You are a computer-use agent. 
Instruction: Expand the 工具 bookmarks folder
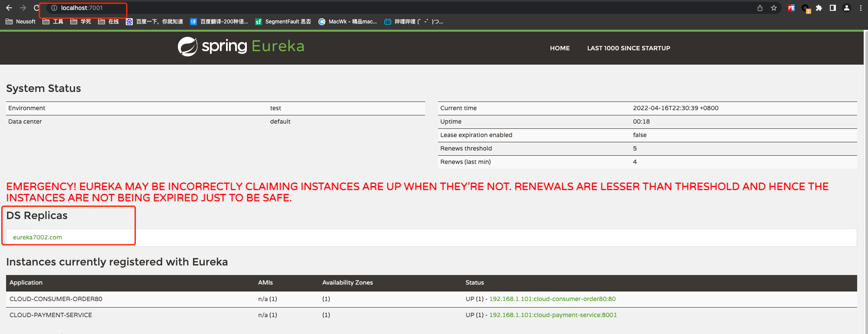[x=53, y=22]
